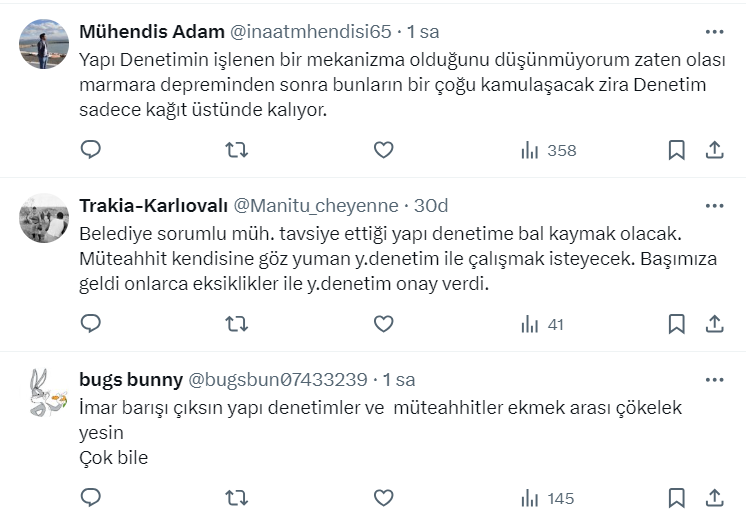
Task: Like Mühendis Adam's tweet
Action: click(x=383, y=150)
